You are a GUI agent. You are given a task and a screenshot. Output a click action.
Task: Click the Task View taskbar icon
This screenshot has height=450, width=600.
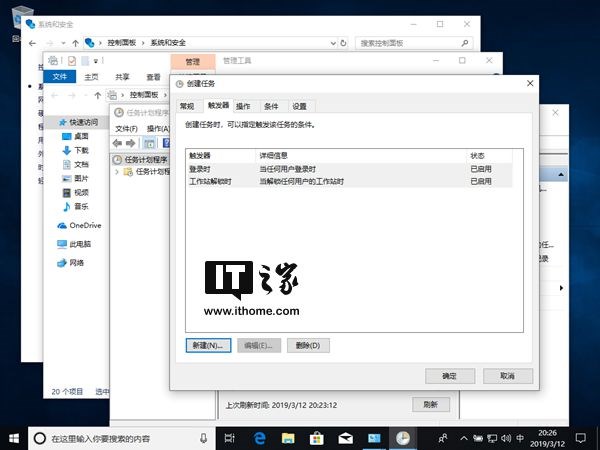pos(230,438)
